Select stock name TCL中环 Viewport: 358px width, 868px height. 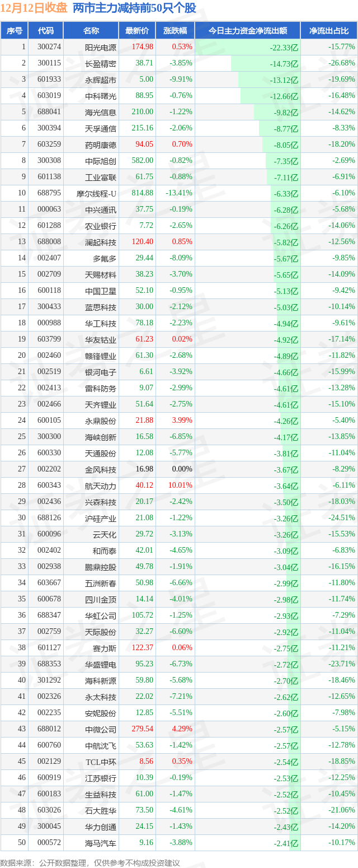101,762
